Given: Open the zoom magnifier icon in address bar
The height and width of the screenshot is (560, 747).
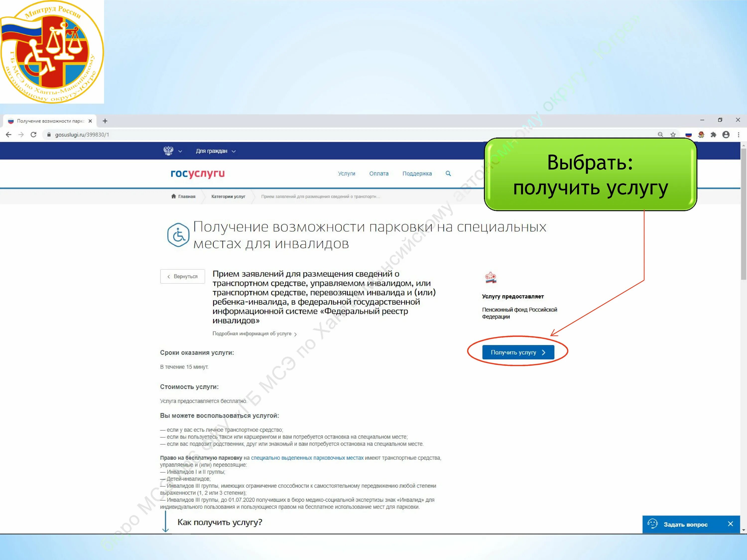Looking at the screenshot, I should pos(660,135).
